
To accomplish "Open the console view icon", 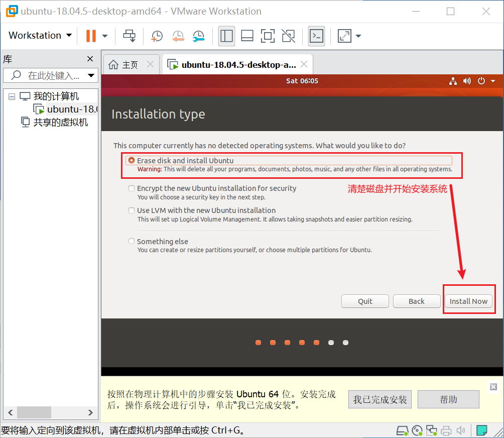I will [316, 36].
